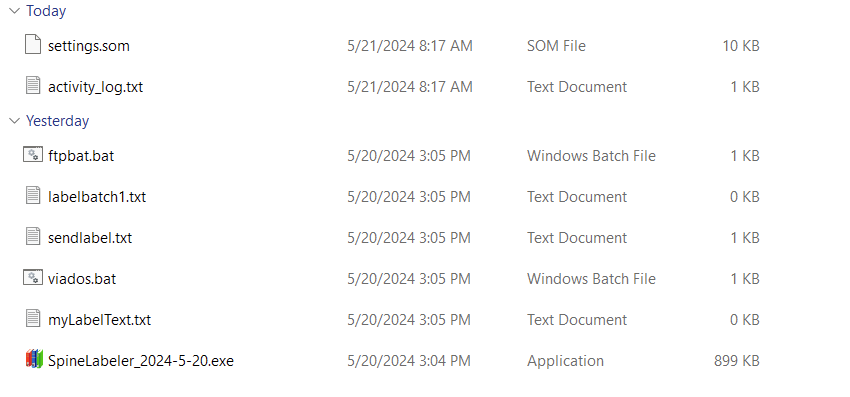The width and height of the screenshot is (850, 397).
Task: Select the file named settings.som
Action: click(89, 46)
